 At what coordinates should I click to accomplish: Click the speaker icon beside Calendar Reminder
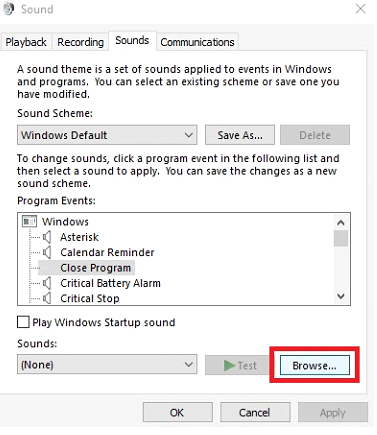(x=47, y=252)
